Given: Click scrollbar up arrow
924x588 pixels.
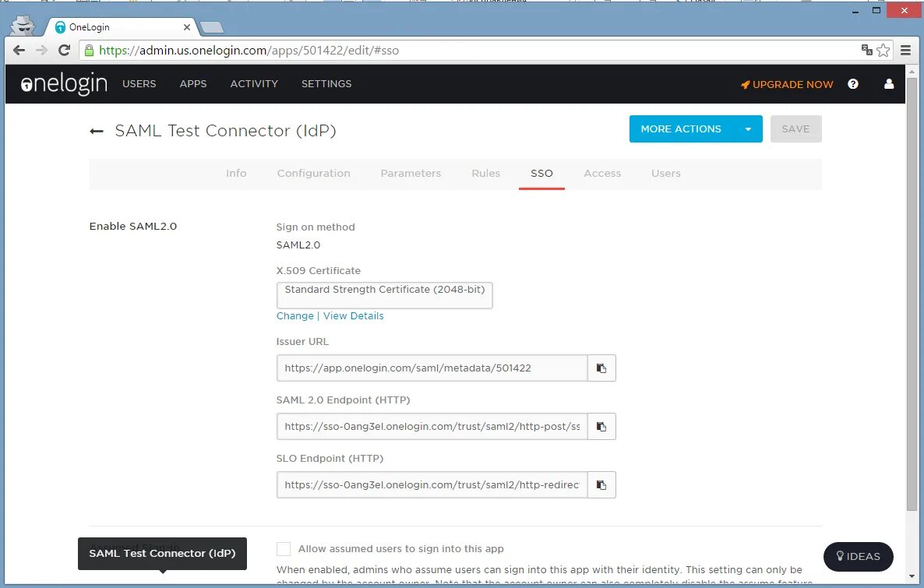Looking at the screenshot, I should point(912,72).
